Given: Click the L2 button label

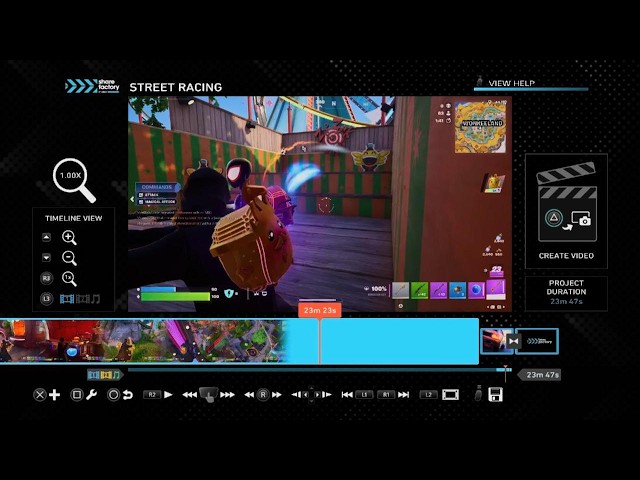Looking at the screenshot, I should pyautogui.click(x=429, y=395).
